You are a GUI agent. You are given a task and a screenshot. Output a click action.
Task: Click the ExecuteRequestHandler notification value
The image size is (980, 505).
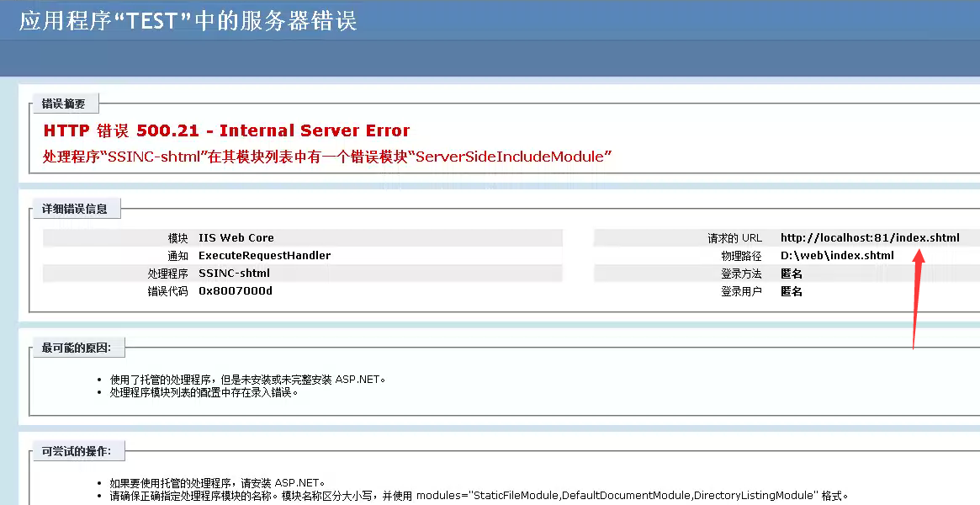pos(264,256)
